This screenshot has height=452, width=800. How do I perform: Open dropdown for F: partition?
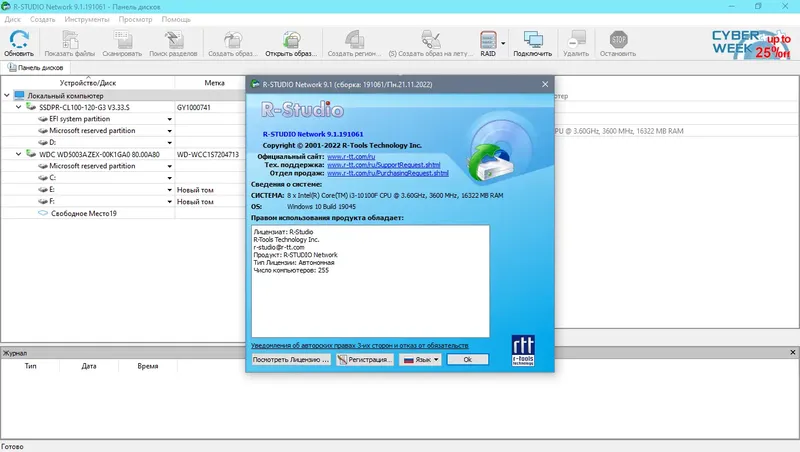169,202
